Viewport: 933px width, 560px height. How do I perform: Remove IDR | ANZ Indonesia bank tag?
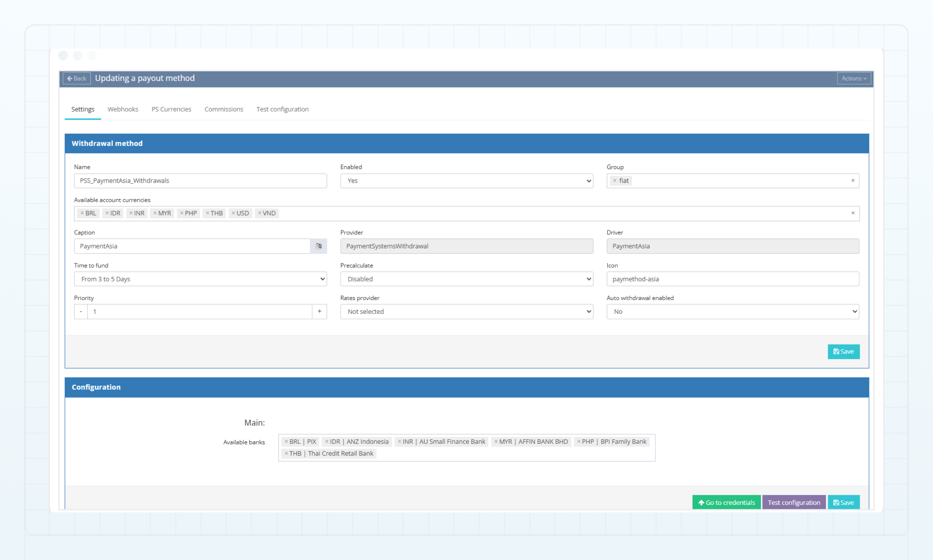(x=327, y=441)
